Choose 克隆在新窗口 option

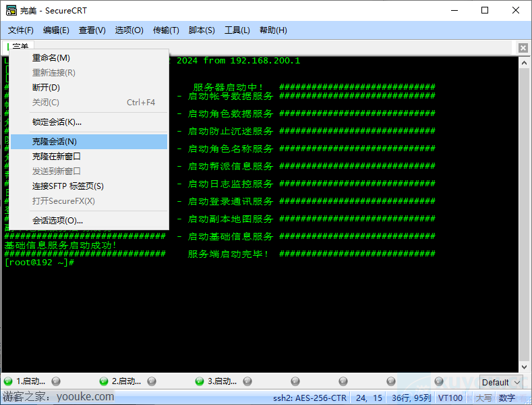57,157
